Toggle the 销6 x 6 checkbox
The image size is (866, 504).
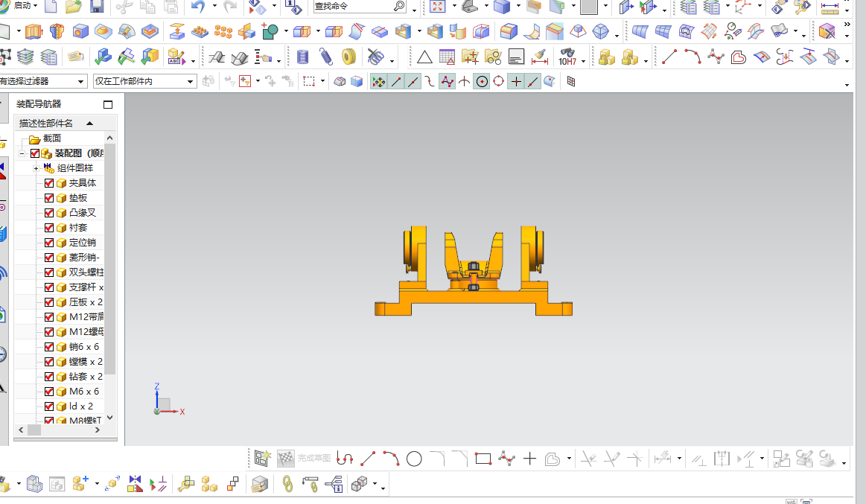[49, 347]
